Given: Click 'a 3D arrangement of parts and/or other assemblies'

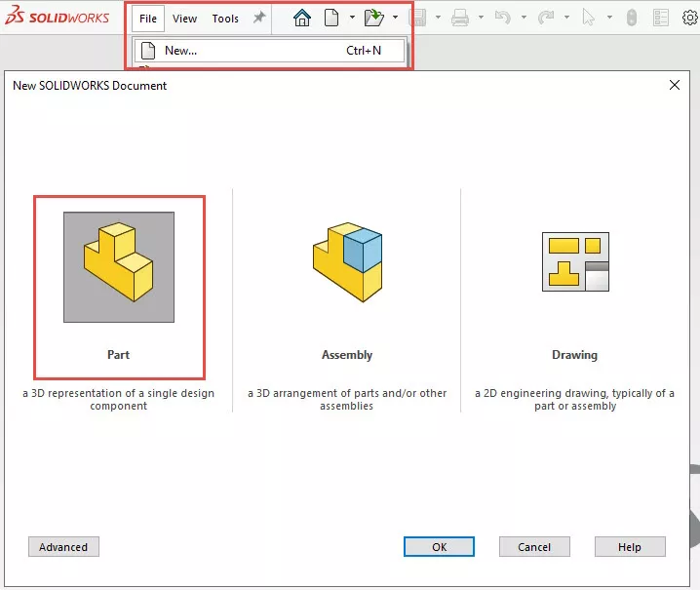Looking at the screenshot, I should click(x=347, y=399).
